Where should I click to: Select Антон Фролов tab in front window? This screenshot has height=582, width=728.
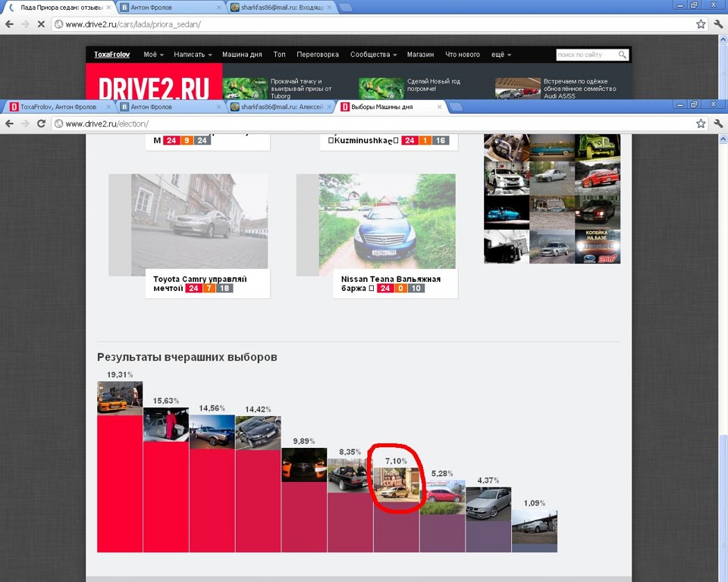pos(171,107)
